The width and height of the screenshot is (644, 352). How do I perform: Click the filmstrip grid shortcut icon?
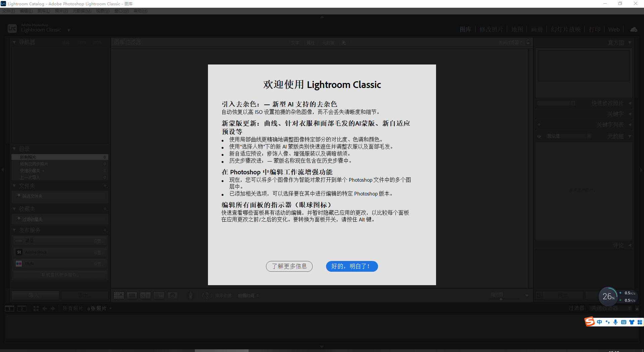[36, 308]
